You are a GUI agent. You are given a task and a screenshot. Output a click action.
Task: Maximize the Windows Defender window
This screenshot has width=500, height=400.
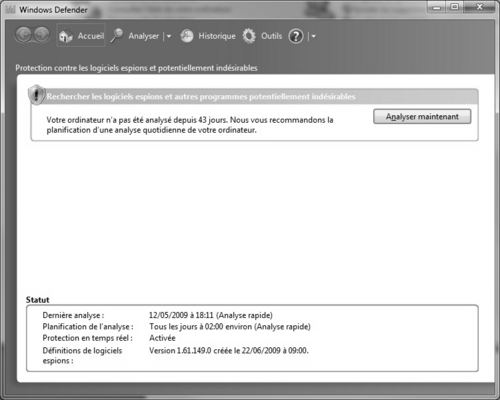[x=455, y=7]
